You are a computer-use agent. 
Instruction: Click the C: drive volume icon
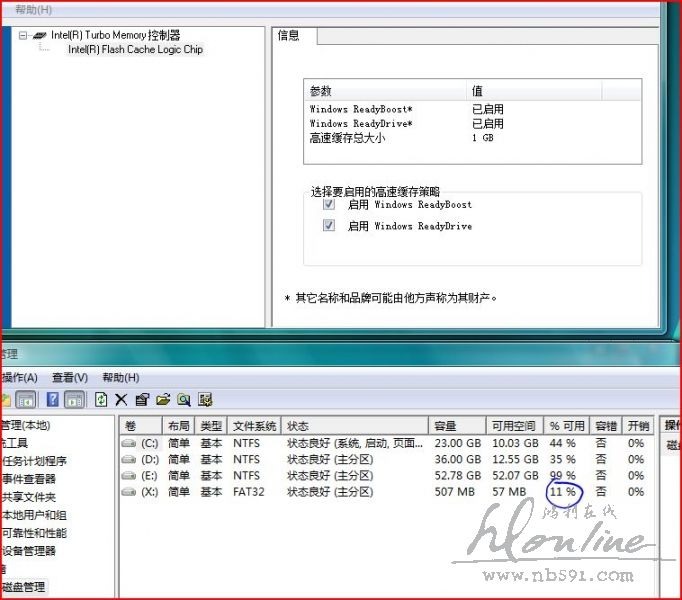[129, 443]
